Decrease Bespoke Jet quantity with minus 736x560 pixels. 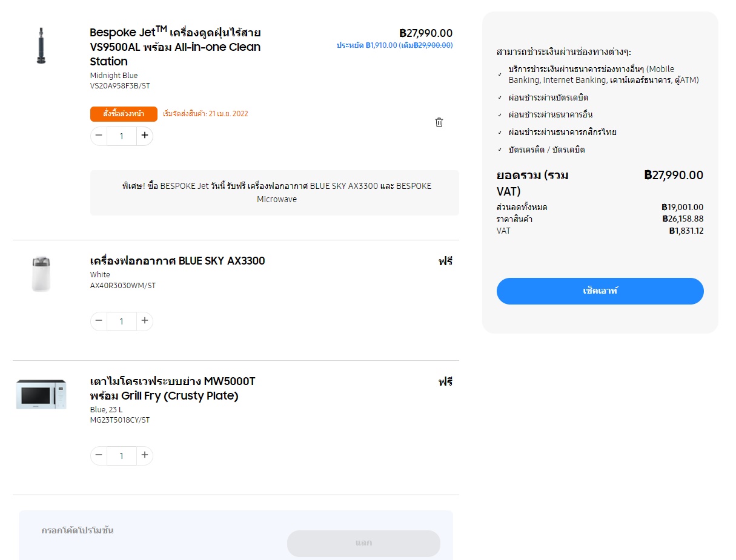99,136
